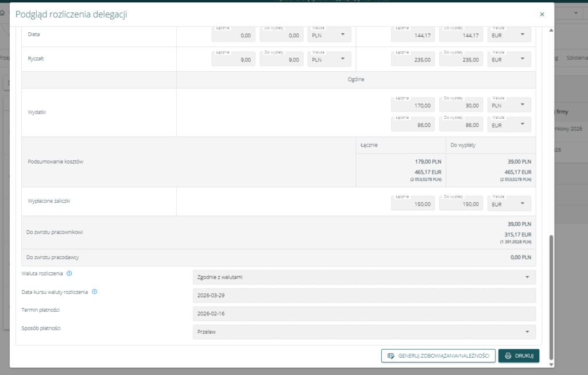
Task: Click the dialog scrollbar's down arrow
Action: [x=551, y=364]
